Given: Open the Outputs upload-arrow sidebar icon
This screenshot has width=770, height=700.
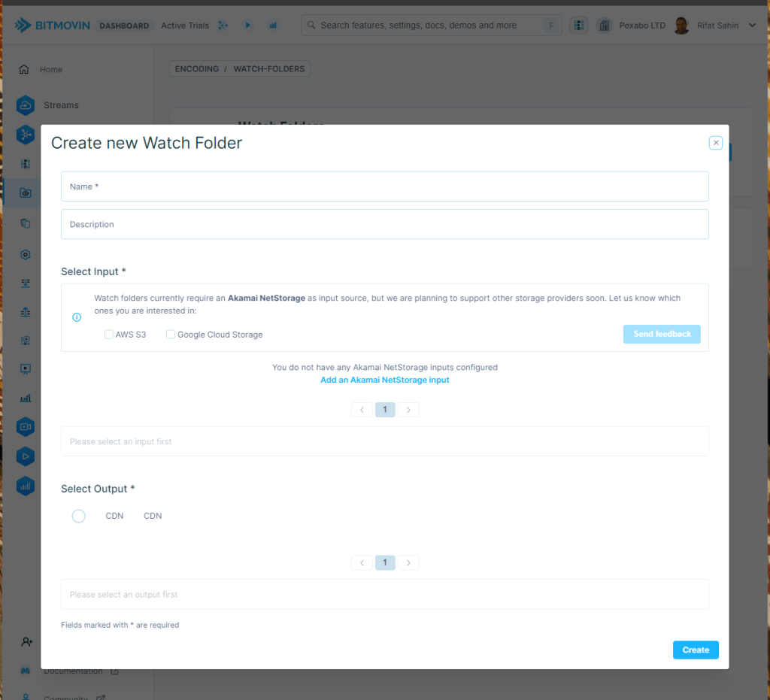Looking at the screenshot, I should click(x=26, y=312).
